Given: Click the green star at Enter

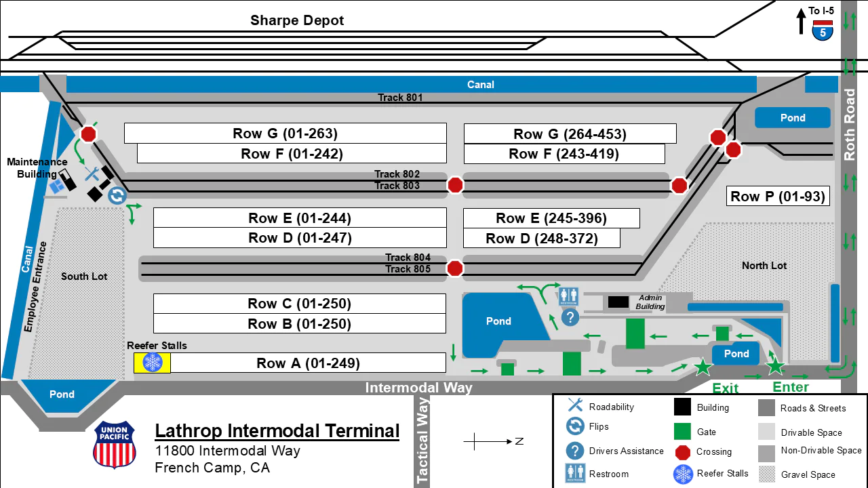Looking at the screenshot, I should tap(775, 367).
